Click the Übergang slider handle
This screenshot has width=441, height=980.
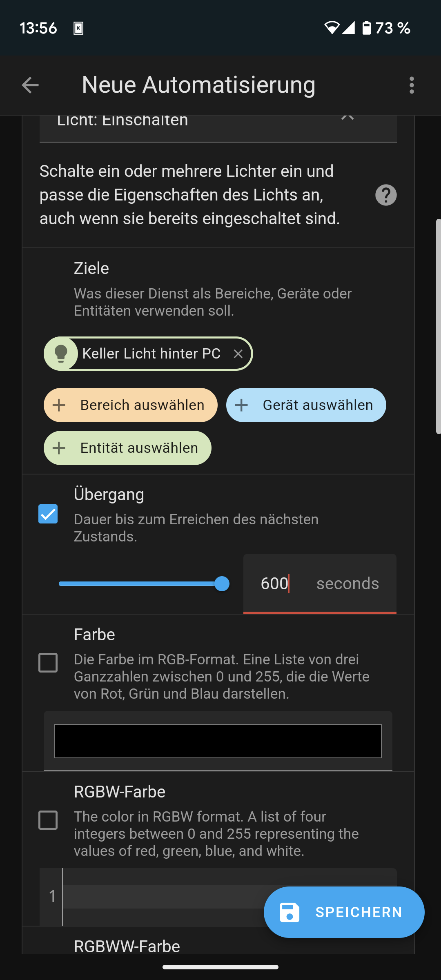click(222, 584)
